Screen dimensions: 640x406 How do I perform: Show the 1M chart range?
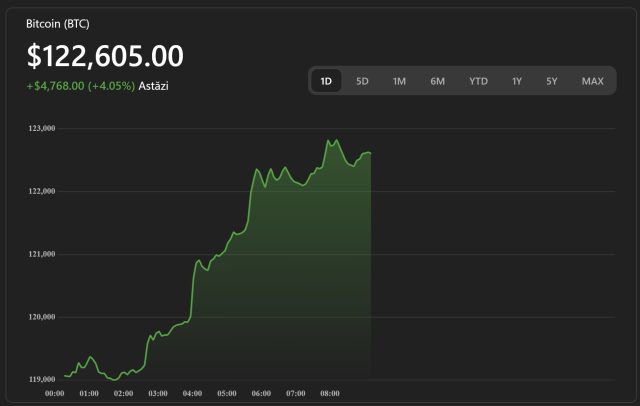[x=399, y=81]
